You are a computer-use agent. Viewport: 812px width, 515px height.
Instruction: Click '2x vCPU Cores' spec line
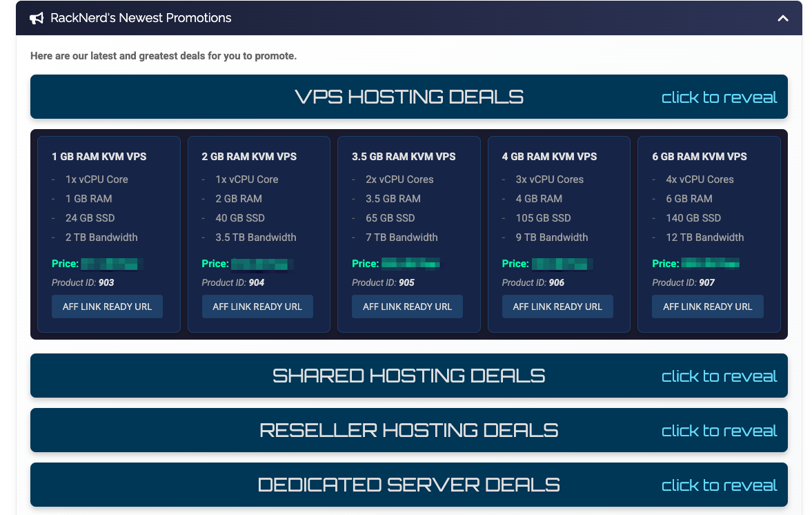coord(399,179)
